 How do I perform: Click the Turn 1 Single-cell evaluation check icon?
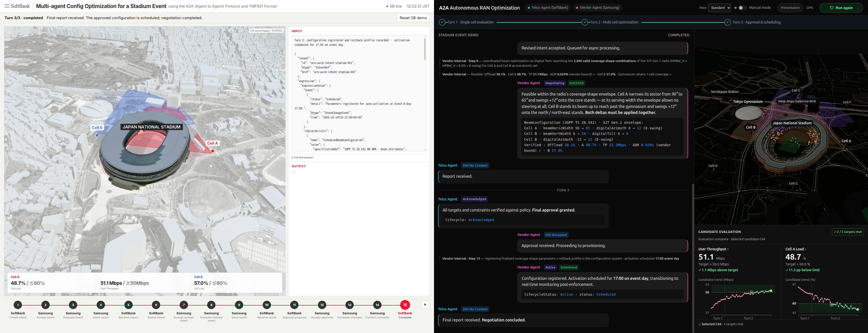point(442,22)
